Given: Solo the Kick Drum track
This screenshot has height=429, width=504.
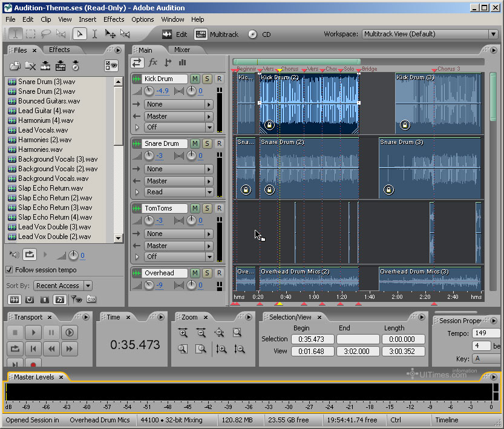Looking at the screenshot, I should point(207,79).
